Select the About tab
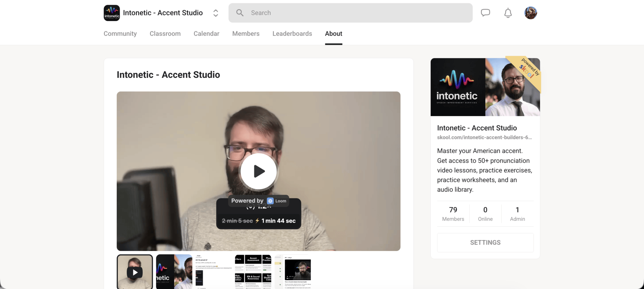This screenshot has width=644, height=289. click(x=333, y=34)
